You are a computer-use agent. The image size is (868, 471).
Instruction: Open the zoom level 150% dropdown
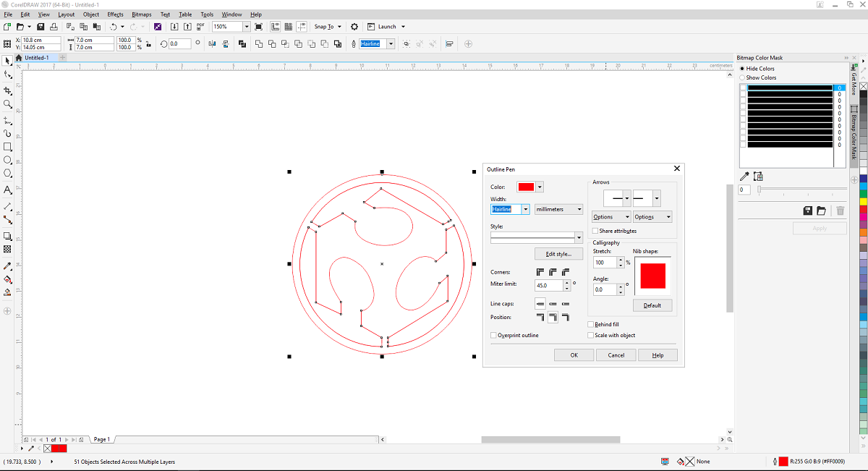tap(247, 27)
